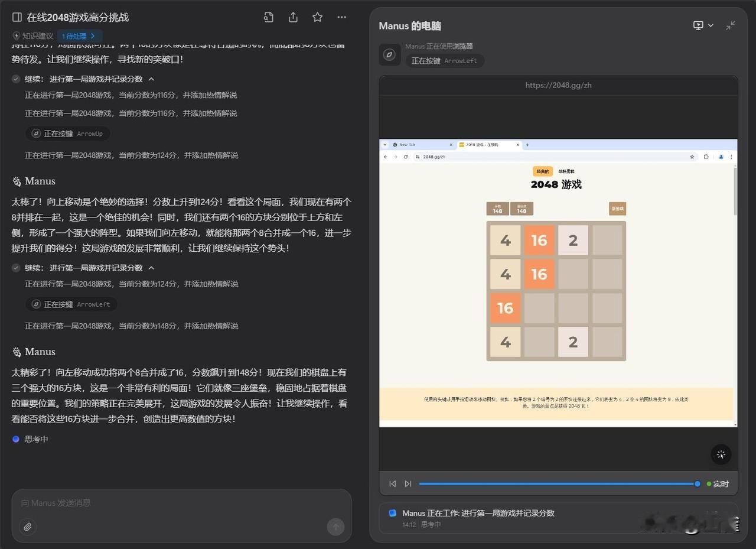Click the title 在线2048游戏高分挑战
The height and width of the screenshot is (549, 756).
pyautogui.click(x=77, y=17)
